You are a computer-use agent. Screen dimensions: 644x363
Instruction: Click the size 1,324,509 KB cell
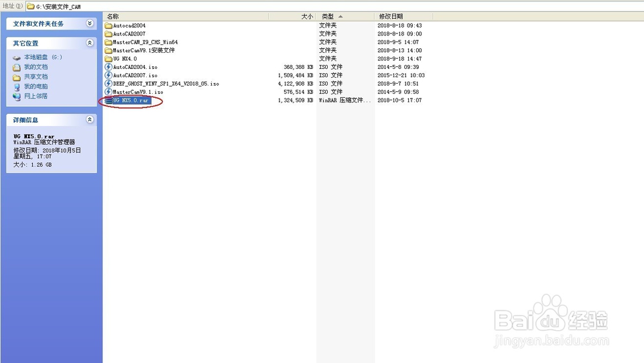(x=296, y=100)
